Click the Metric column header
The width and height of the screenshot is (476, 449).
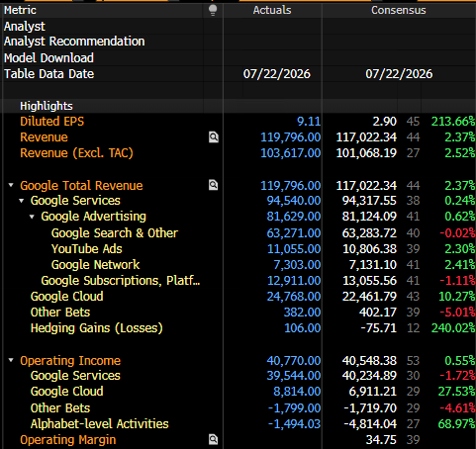point(20,10)
